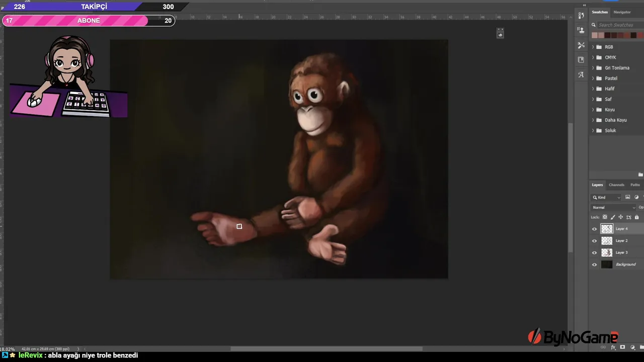
Task: Hide Layer 2 via eye icon
Action: coord(594,241)
